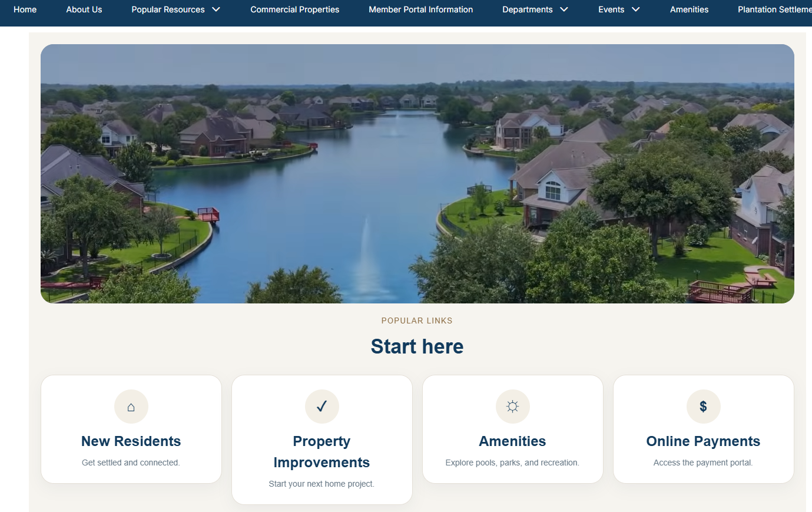This screenshot has height=512, width=812.
Task: Click the dollar sign icon for Online Payments
Action: (704, 407)
